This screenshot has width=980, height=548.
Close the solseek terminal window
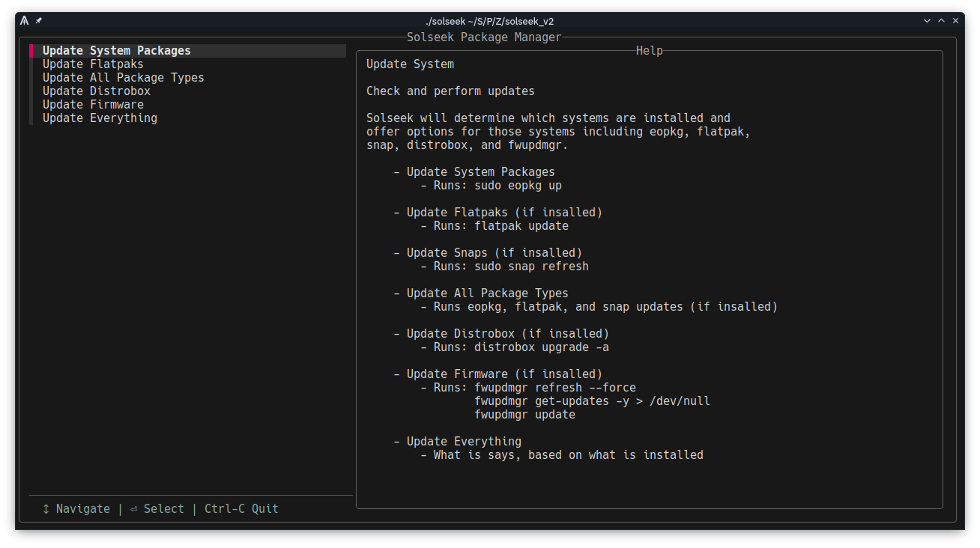[957, 21]
